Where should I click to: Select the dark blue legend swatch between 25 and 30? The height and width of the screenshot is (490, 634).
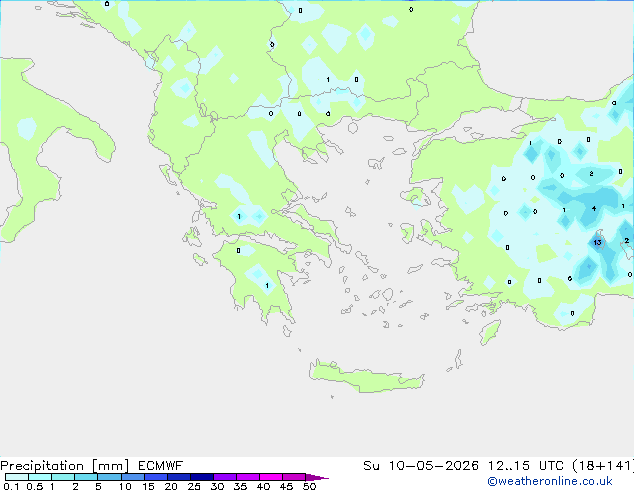point(202,477)
